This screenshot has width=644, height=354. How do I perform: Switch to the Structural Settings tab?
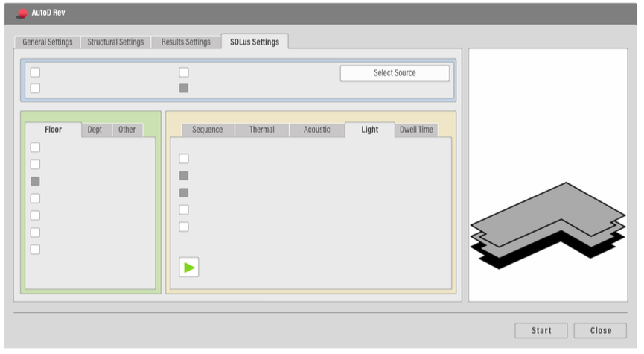[x=115, y=42]
